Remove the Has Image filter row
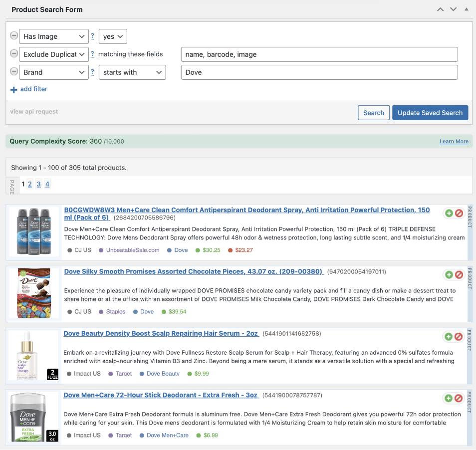This screenshot has height=450, width=476. click(x=14, y=36)
